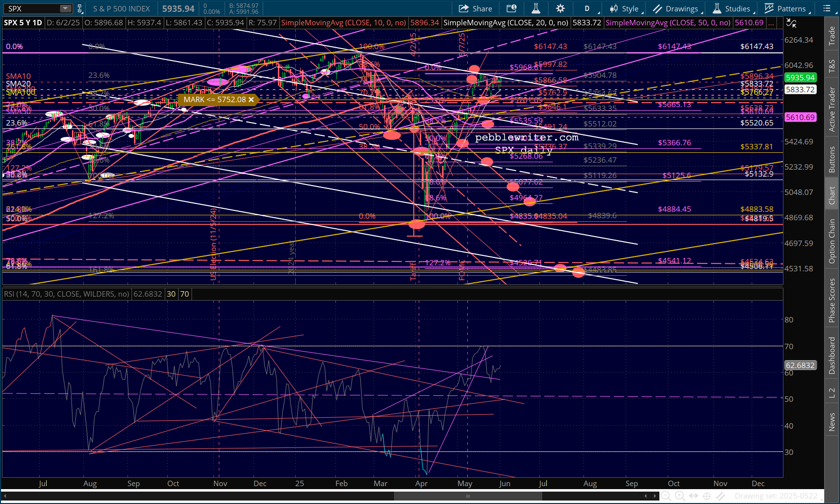This screenshot has width=840, height=504.
Task: Click the flask Edit Studies icon
Action: (536, 8)
